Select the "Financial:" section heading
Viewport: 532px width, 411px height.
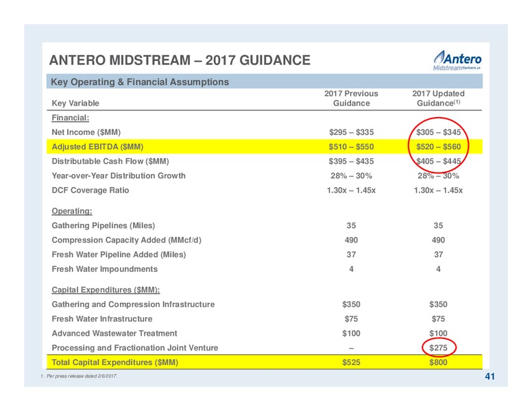[70, 118]
